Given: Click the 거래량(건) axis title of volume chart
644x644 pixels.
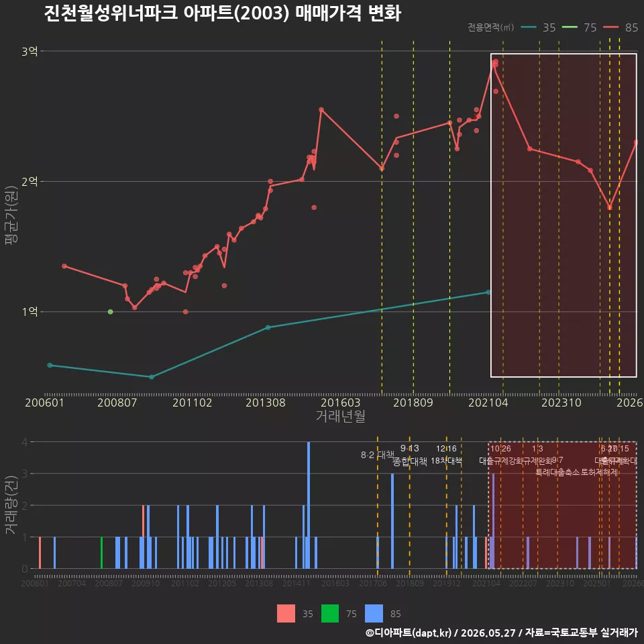Looking at the screenshot, I should click(11, 506).
